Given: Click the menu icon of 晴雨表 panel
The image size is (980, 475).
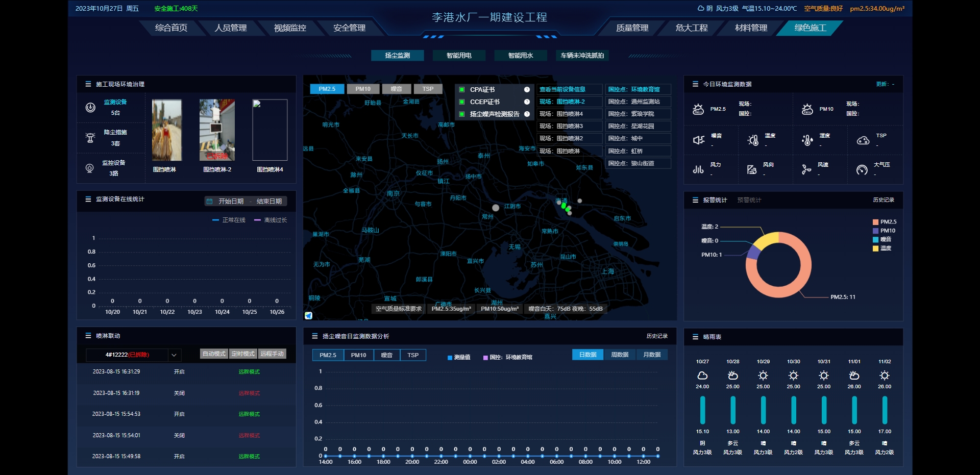Looking at the screenshot, I should click(695, 337).
